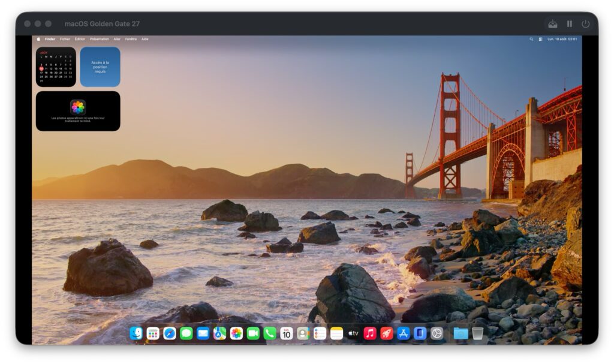Launch Maps from the Dock
Image resolution: width=614 pixels, height=364 pixels.
(219, 333)
